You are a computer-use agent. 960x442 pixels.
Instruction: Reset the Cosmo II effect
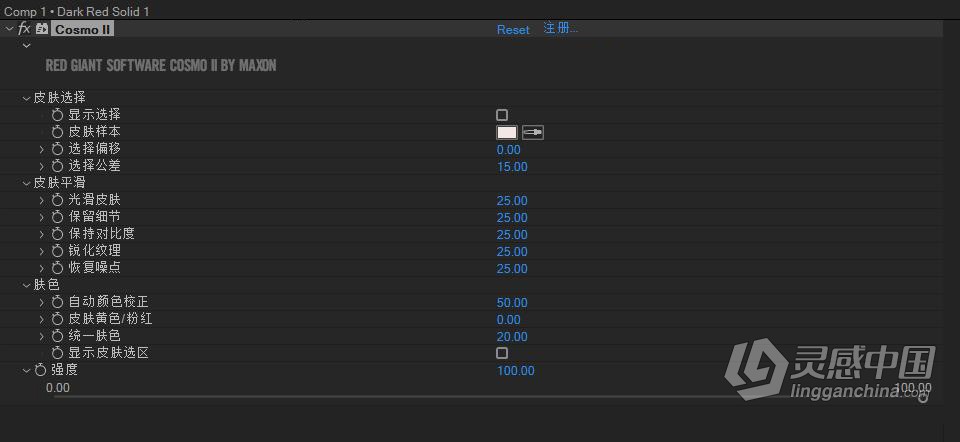(513, 29)
